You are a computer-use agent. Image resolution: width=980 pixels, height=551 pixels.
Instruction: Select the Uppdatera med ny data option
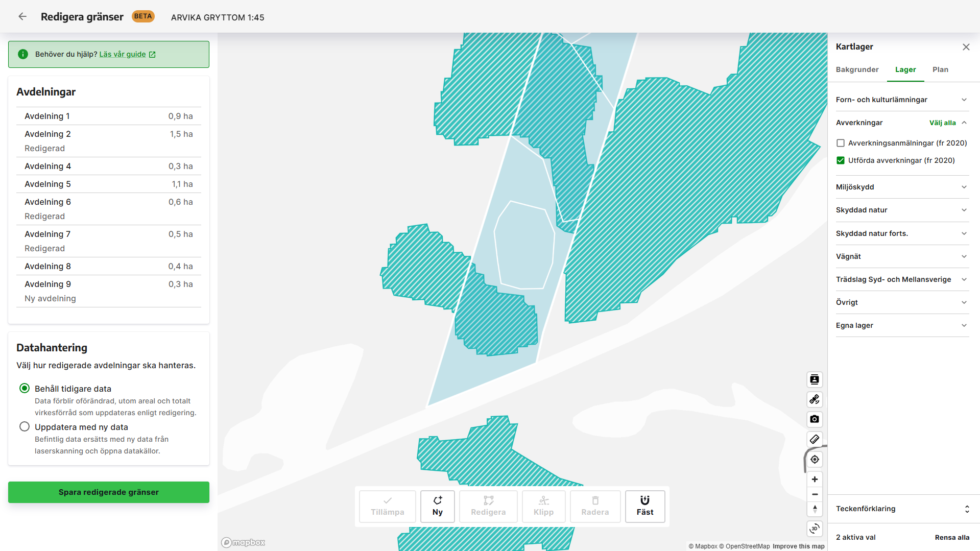click(x=25, y=426)
